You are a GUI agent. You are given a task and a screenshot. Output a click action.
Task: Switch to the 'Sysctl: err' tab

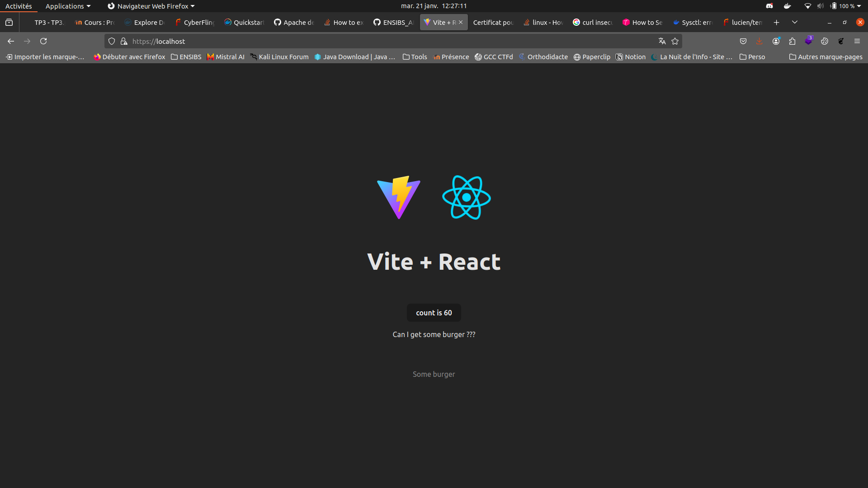[x=692, y=22]
